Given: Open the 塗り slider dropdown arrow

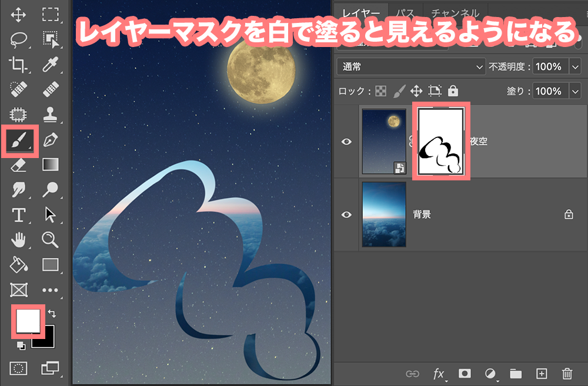Looking at the screenshot, I should [x=575, y=91].
